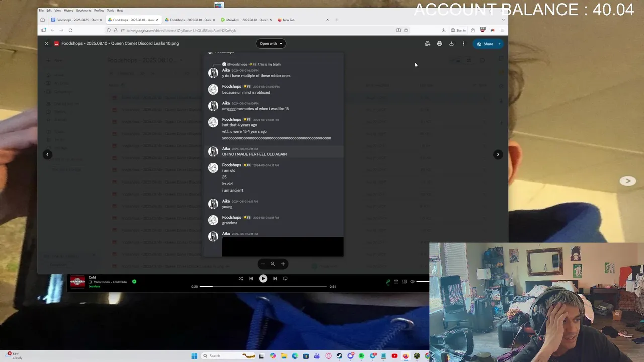Open a new browser tab with plus
The image size is (644, 362).
(x=337, y=20)
